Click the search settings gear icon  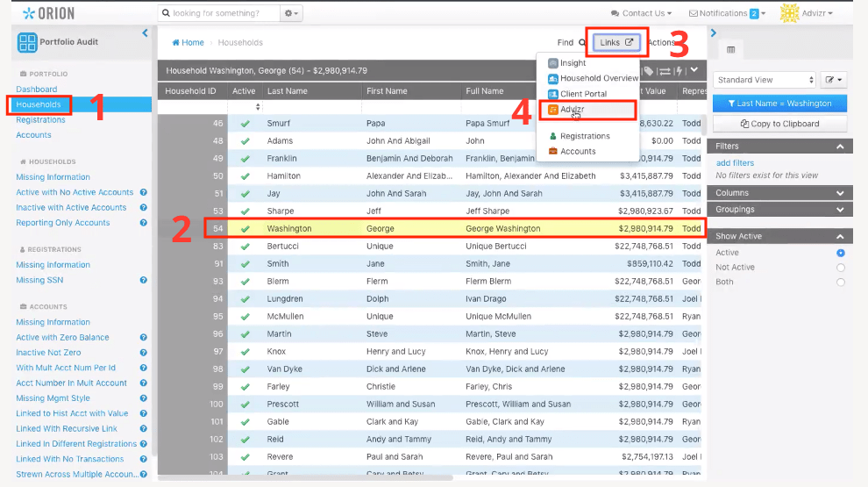tap(291, 13)
